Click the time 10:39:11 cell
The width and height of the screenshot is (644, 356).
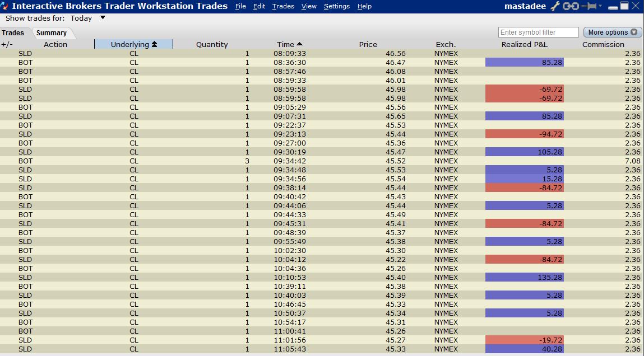[x=290, y=286]
